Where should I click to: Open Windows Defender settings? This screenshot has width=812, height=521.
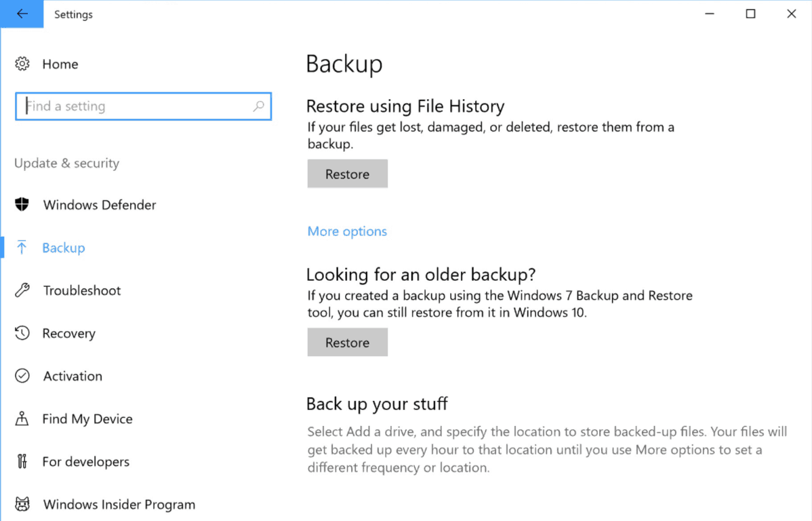click(x=100, y=205)
